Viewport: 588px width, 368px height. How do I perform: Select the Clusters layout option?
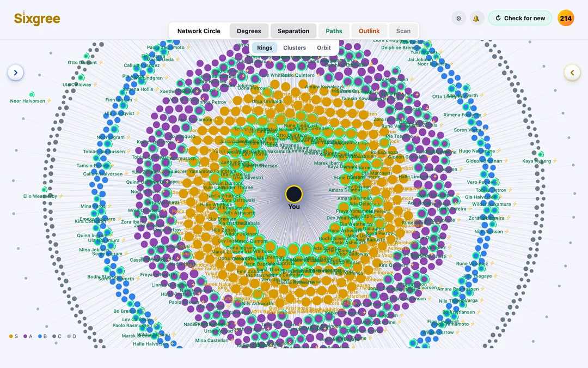tap(295, 47)
